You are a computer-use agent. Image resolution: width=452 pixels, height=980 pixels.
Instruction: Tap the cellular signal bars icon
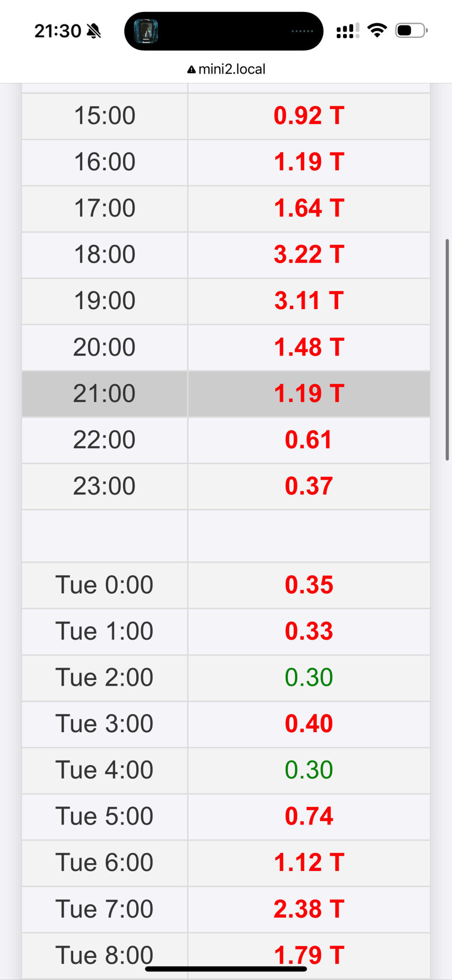348,31
